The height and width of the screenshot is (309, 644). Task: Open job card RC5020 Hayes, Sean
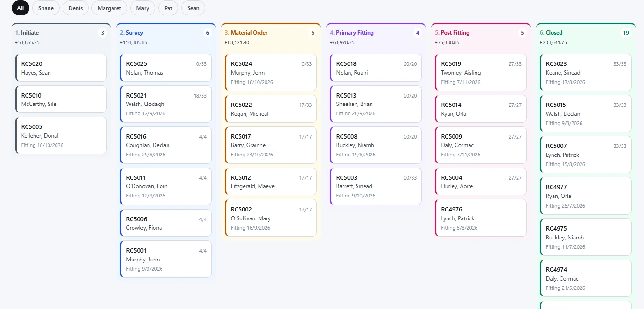(61, 68)
